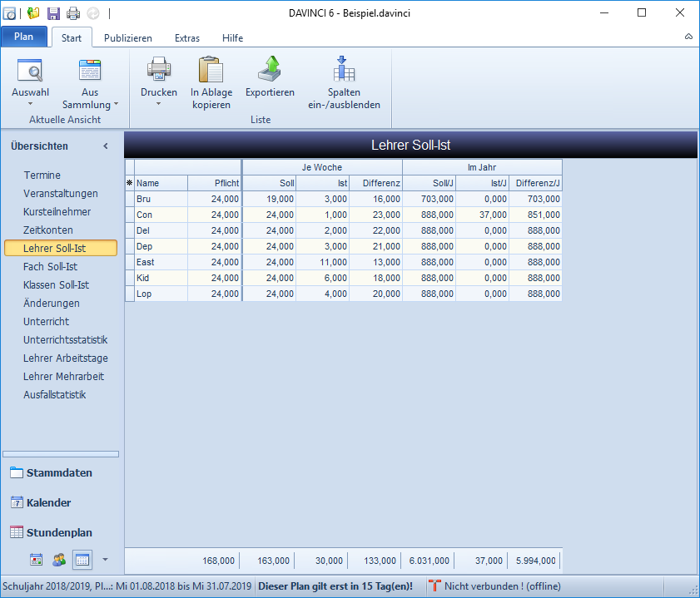Open the Stundenplan section
Viewport: 700px width, 598px height.
(59, 532)
